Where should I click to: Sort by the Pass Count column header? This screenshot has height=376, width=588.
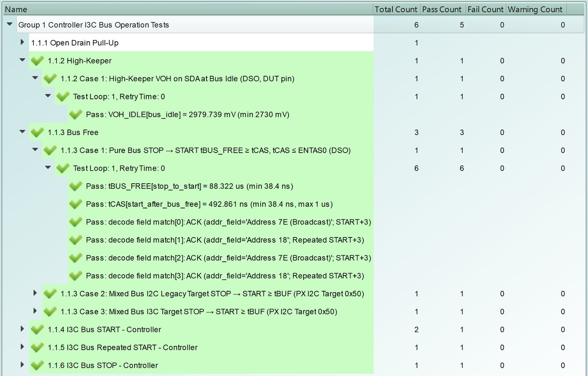pyautogui.click(x=442, y=9)
